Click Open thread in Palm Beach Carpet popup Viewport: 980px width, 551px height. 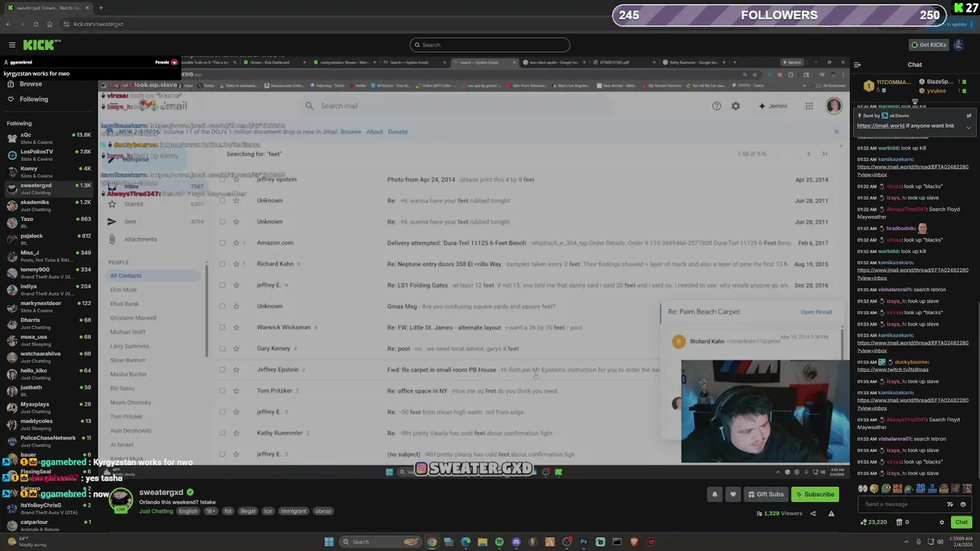816,312
